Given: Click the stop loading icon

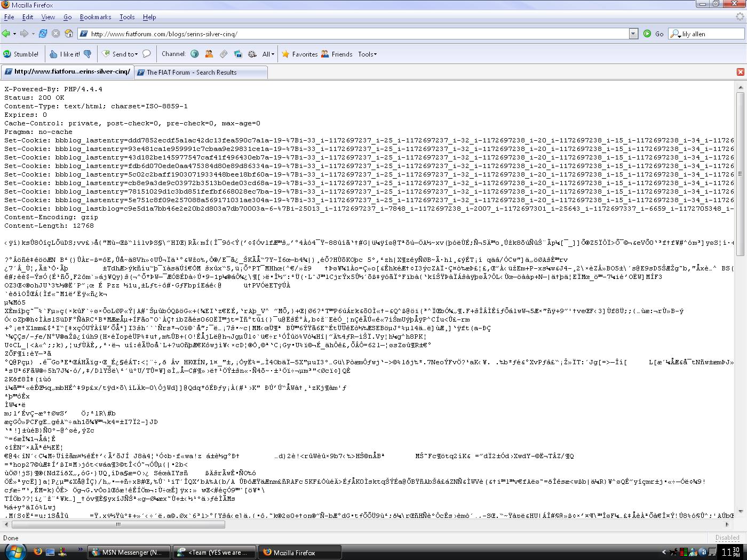Looking at the screenshot, I should [55, 34].
